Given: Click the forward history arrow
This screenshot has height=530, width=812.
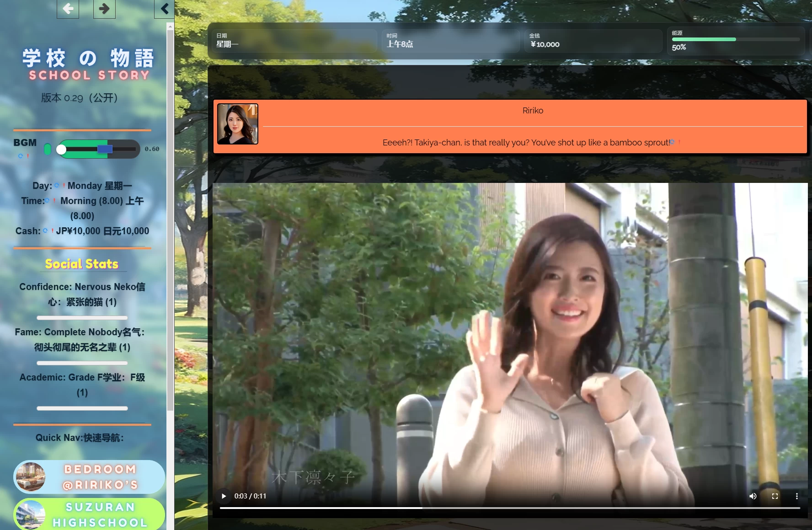Looking at the screenshot, I should coord(104,9).
